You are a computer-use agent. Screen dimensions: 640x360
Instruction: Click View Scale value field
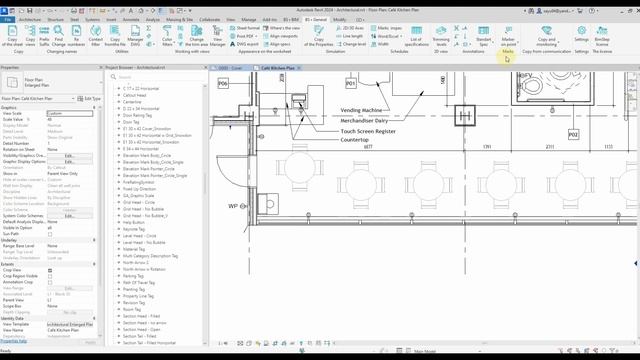70,113
